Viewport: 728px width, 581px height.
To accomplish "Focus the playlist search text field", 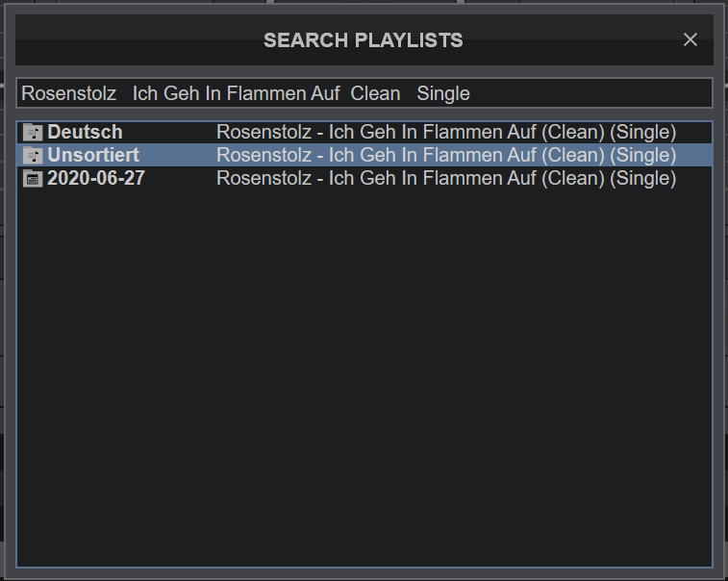I will [x=364, y=93].
